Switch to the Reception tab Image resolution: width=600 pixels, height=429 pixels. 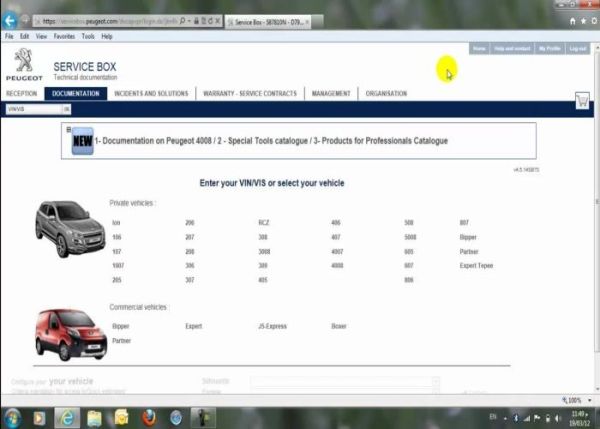[22, 93]
